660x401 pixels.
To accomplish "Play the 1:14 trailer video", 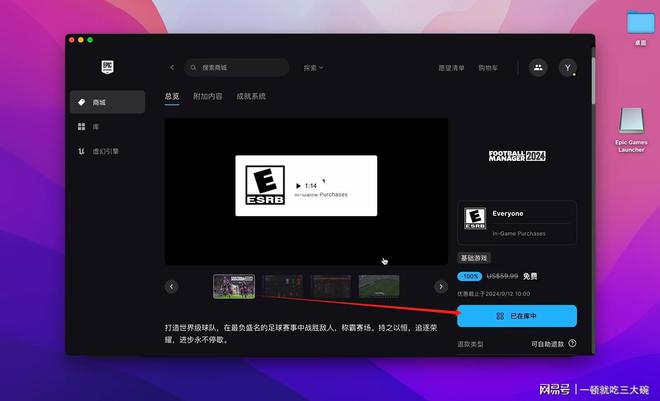I will coord(306,186).
